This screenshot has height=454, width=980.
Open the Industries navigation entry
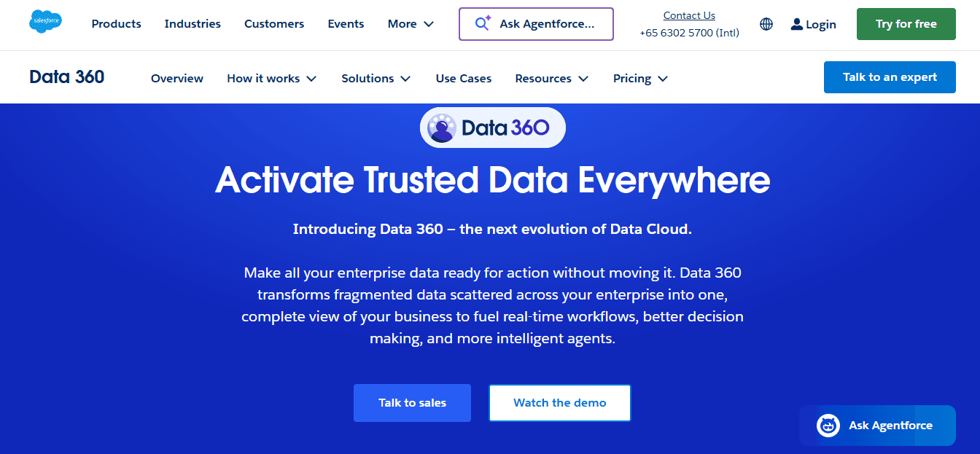[x=192, y=23]
